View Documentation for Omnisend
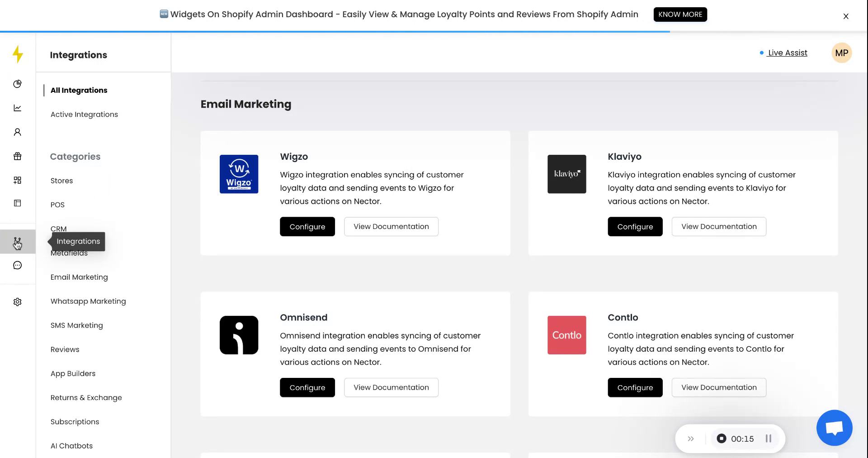868x458 pixels. pyautogui.click(x=391, y=387)
